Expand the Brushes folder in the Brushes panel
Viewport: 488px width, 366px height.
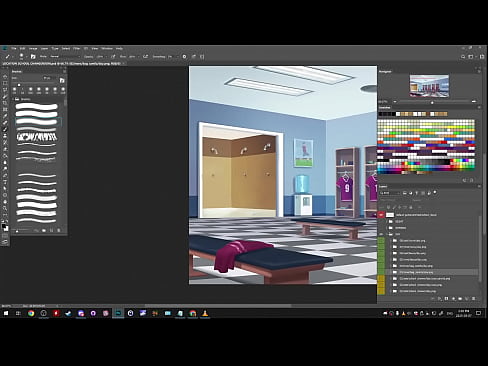[14, 99]
